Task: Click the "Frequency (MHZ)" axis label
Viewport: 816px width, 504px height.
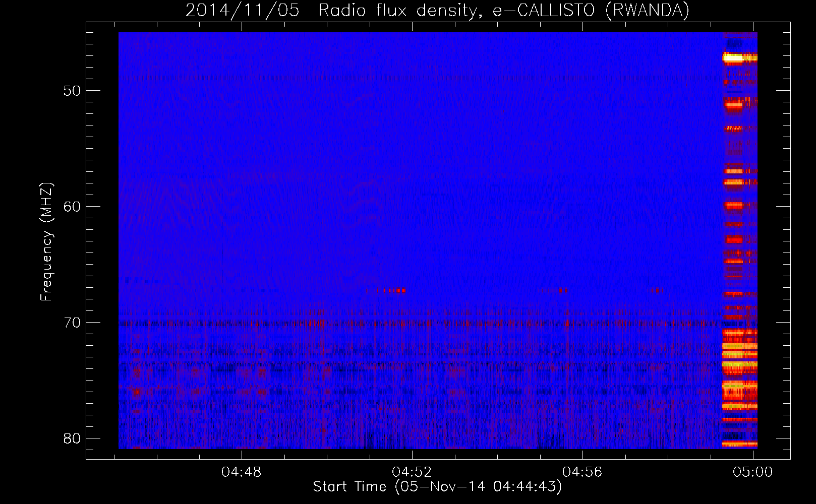Action: pyautogui.click(x=46, y=242)
